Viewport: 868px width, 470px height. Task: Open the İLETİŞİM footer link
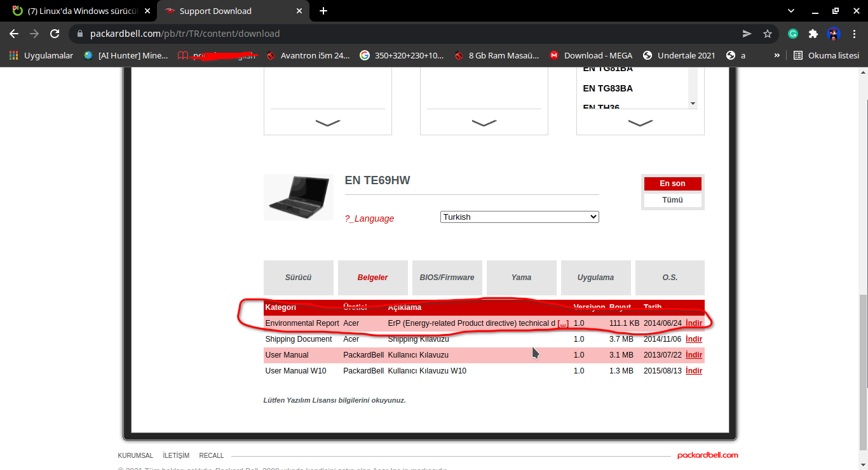point(176,455)
